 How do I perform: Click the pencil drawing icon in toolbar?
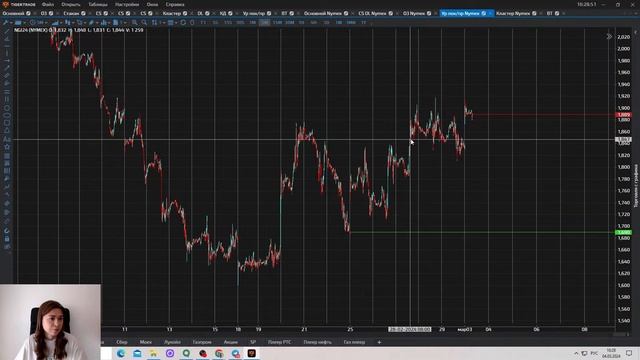[x=91, y=22]
